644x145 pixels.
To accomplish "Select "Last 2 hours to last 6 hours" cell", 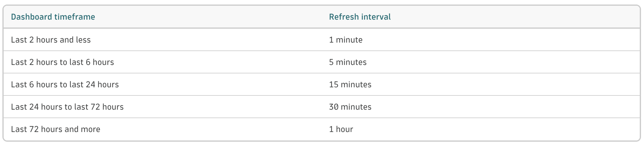I will (x=62, y=62).
